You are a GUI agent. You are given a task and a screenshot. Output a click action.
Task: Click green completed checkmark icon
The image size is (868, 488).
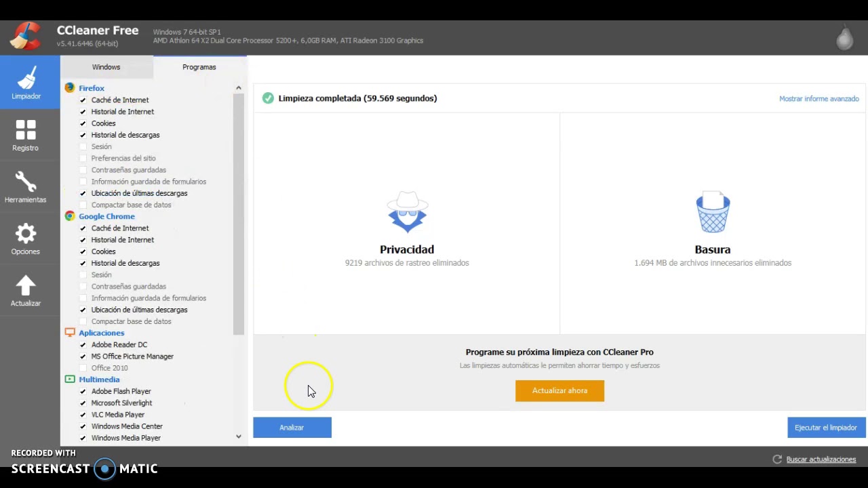pos(268,98)
